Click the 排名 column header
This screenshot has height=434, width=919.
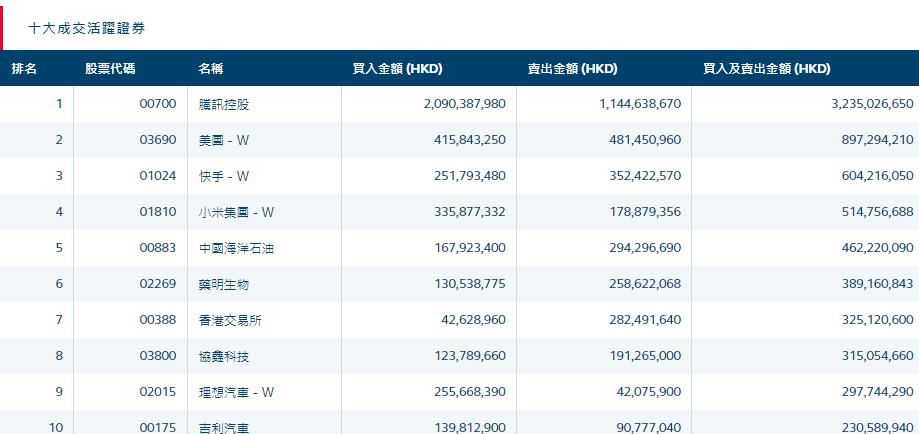point(24,69)
